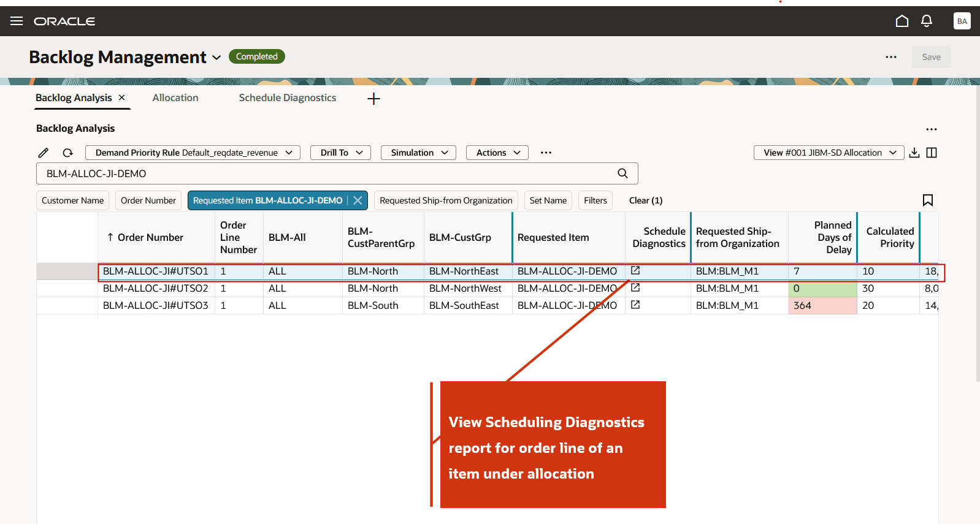The image size is (980, 524).
Task: Click the BLM-CustParentGrp column header
Action: point(383,237)
